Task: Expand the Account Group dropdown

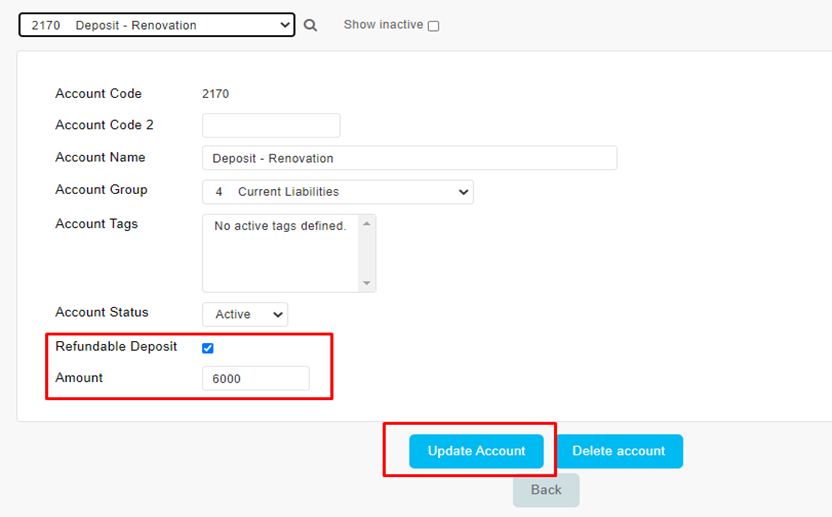Action: click(337, 192)
